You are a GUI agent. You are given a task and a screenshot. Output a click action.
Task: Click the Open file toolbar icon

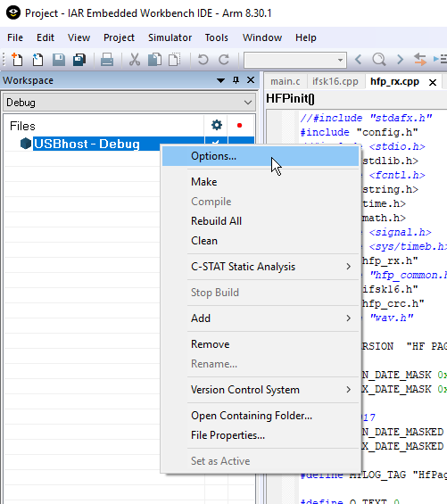[x=37, y=60]
